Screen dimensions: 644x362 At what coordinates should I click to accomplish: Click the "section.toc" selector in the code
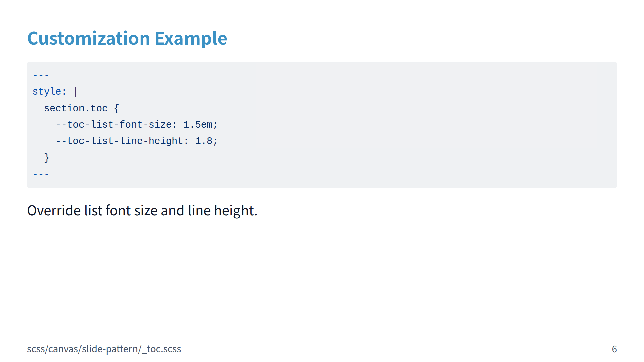coord(75,108)
